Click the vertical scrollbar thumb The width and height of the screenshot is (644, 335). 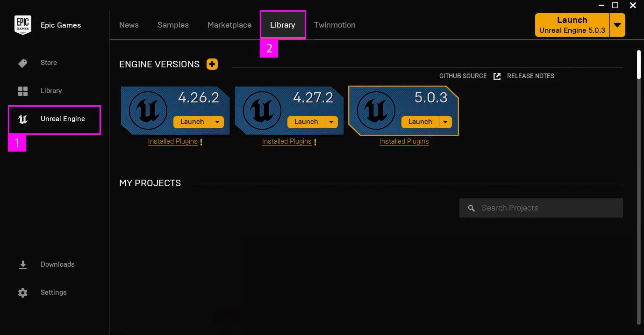[639, 65]
